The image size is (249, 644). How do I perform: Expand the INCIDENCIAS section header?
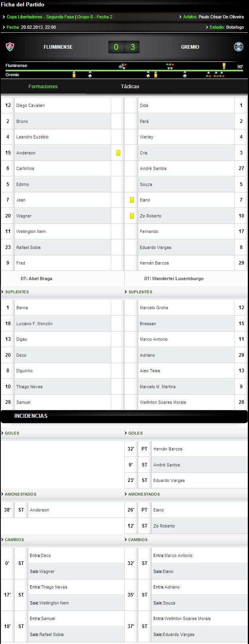tap(31, 416)
